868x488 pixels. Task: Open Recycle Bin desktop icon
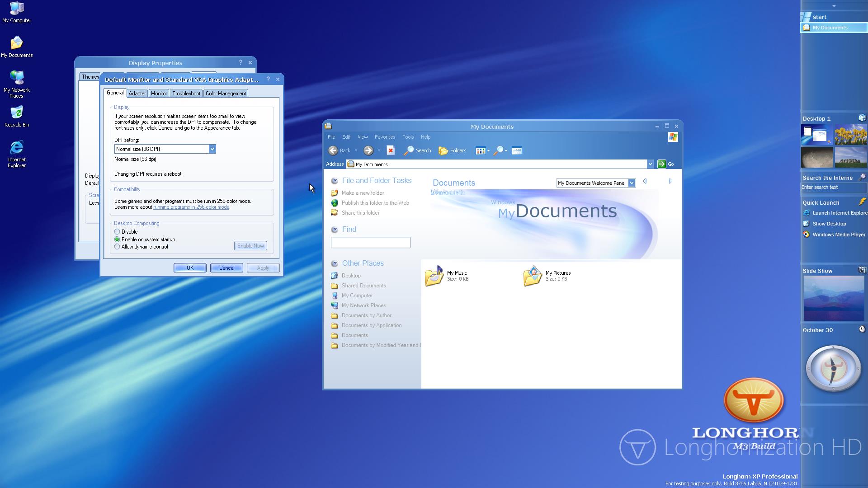coord(17,113)
